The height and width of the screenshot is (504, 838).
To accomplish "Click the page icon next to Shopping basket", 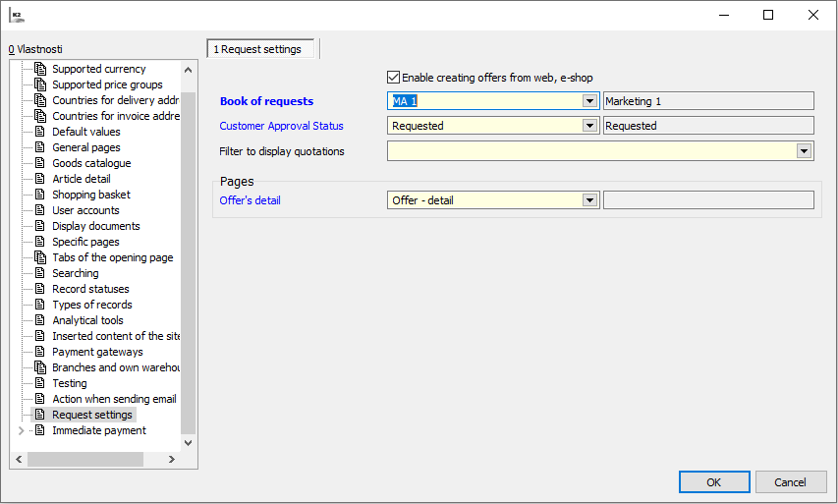I will [40, 195].
